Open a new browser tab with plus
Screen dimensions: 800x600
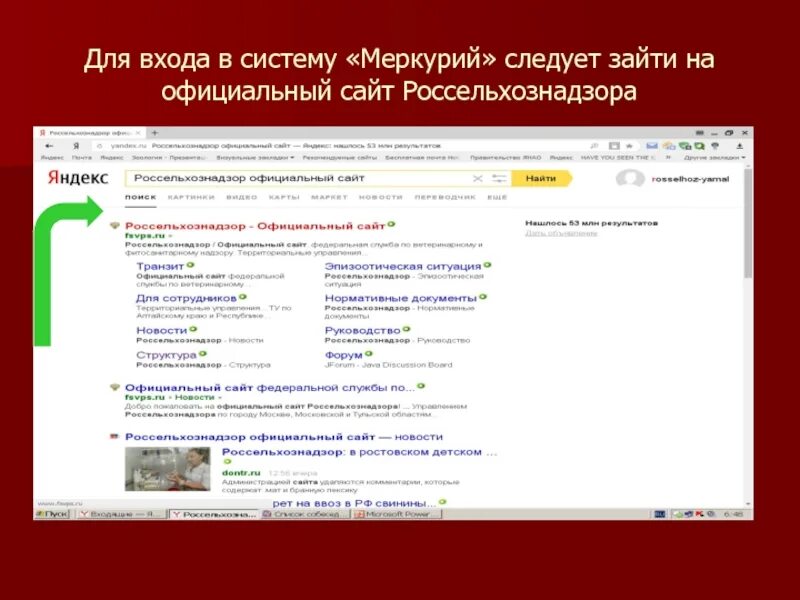(155, 133)
